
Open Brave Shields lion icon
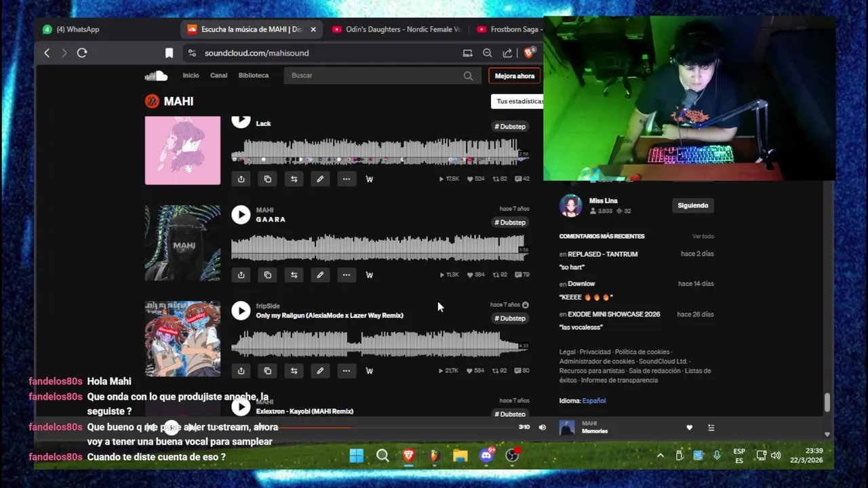tap(529, 52)
